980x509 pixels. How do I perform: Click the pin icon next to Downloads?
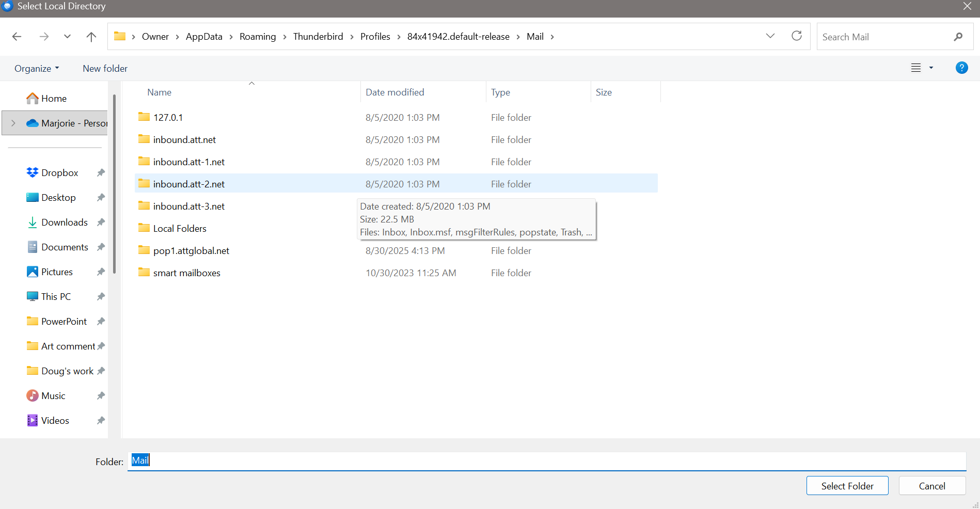click(101, 222)
